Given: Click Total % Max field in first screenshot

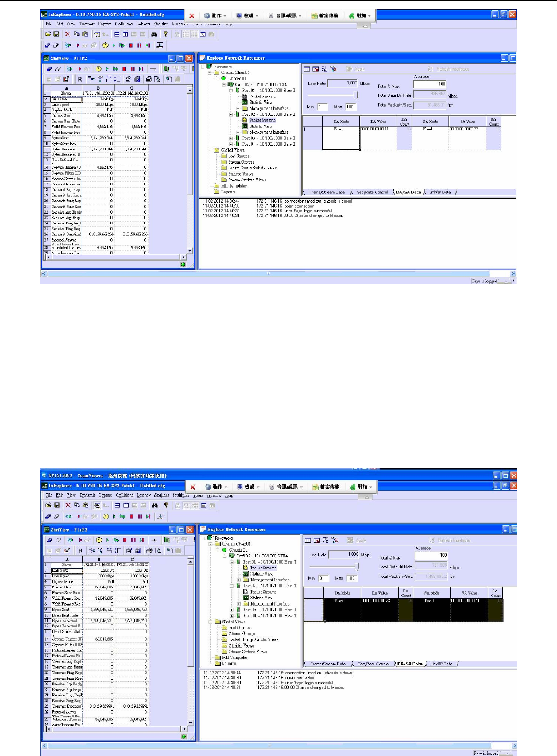Looking at the screenshot, I should 430,84.
